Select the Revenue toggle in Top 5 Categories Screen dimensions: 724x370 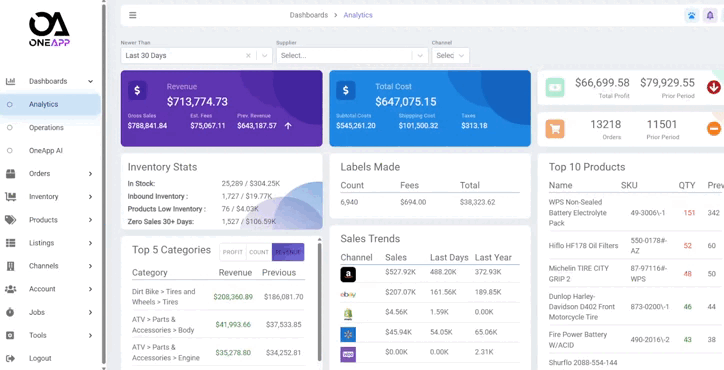click(288, 252)
